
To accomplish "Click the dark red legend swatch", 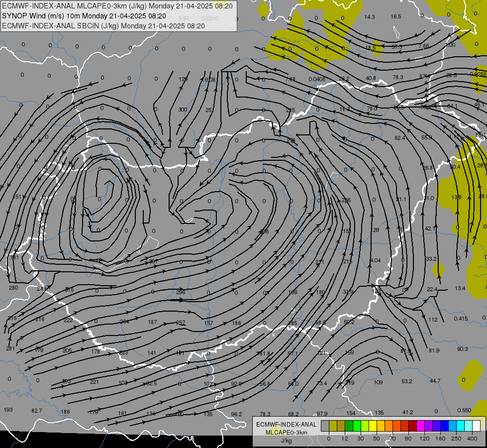I will [412, 426].
